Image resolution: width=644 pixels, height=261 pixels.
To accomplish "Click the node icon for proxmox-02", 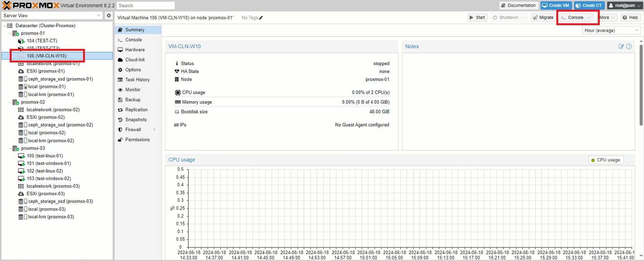I will pos(16,102).
